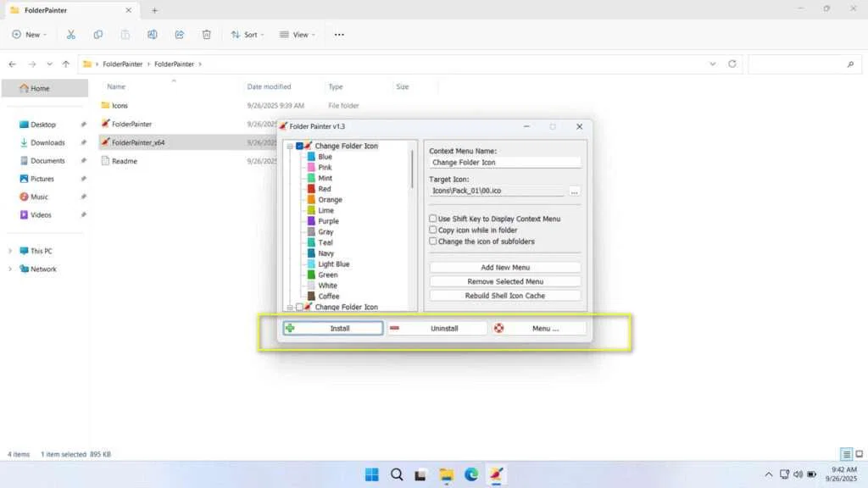868x488 pixels.
Task: Select the Purple folder color
Action: 311,221
